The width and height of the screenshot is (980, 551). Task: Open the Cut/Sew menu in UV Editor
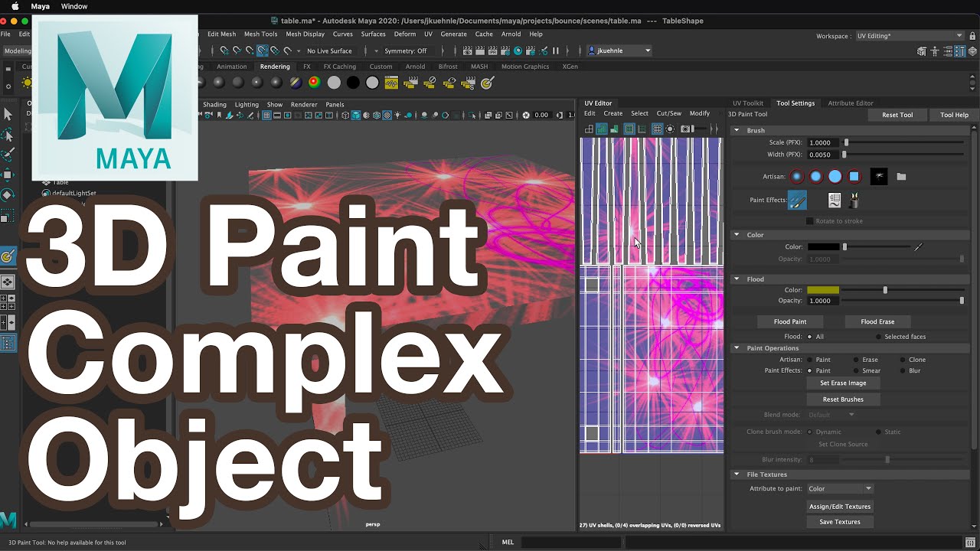point(668,113)
